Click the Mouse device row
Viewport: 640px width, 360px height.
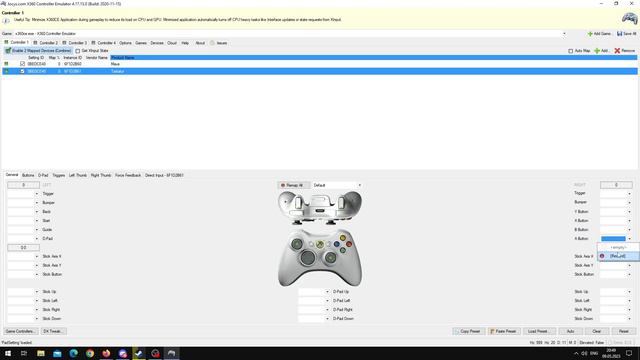tap(320, 64)
